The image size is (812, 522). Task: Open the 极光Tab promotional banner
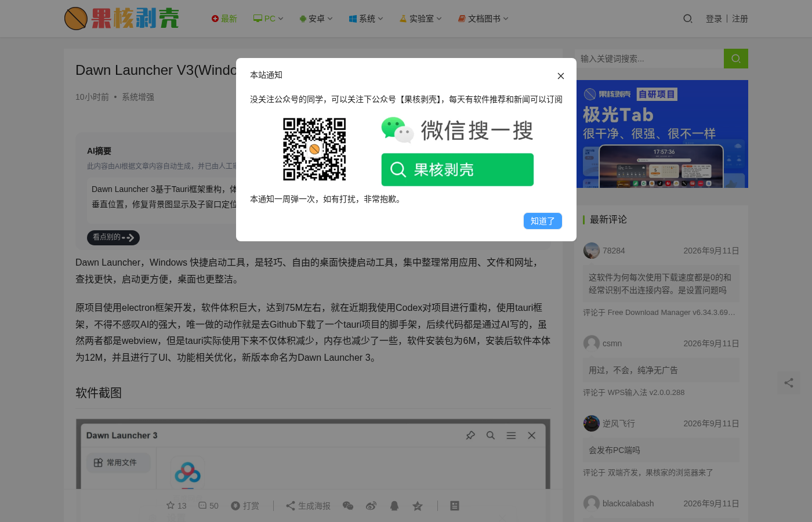(x=662, y=134)
